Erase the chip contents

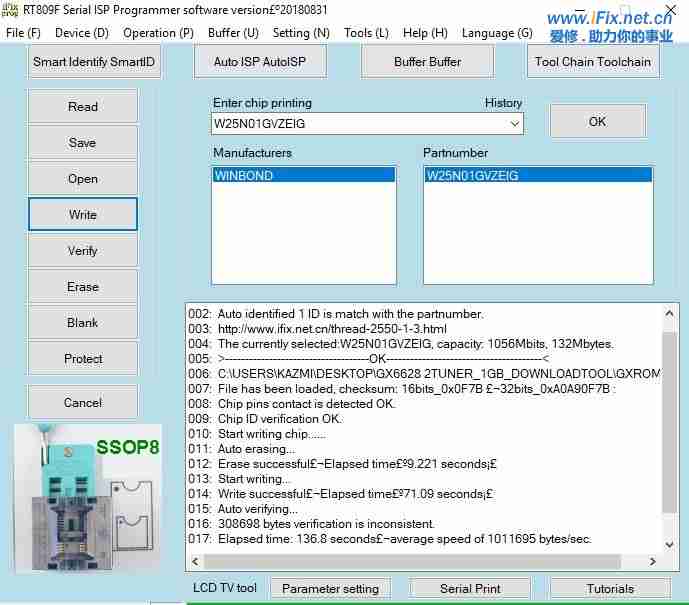point(83,287)
